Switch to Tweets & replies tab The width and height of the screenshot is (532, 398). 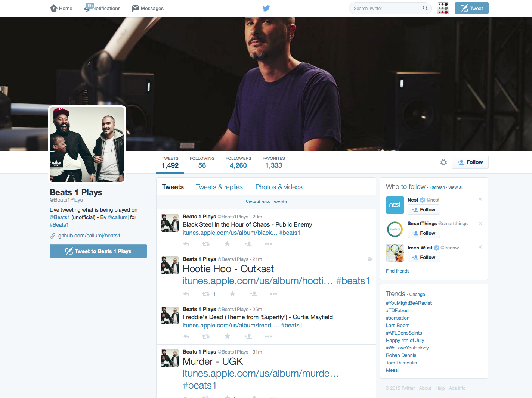pos(219,187)
